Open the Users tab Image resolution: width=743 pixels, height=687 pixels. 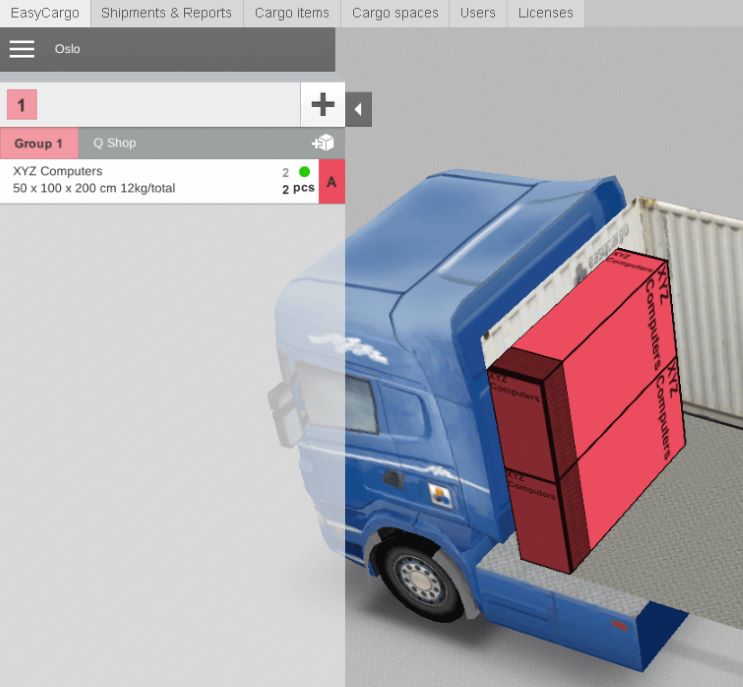478,13
